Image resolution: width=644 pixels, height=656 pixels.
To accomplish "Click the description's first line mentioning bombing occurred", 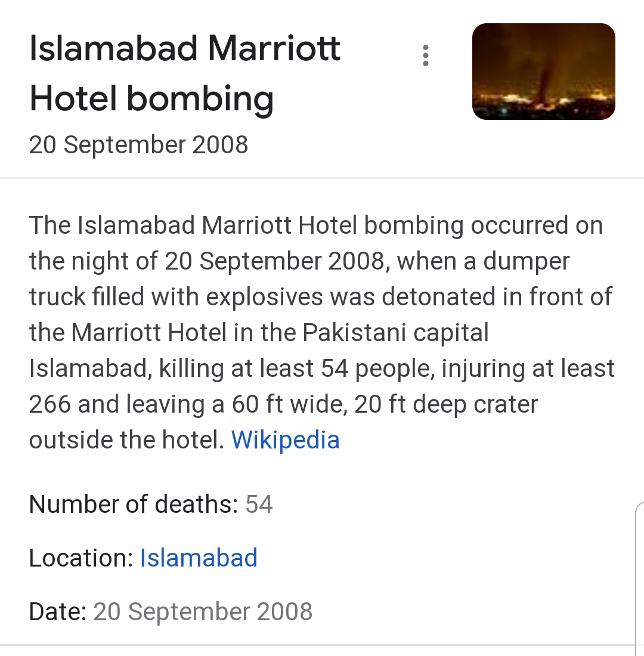I will (316, 225).
